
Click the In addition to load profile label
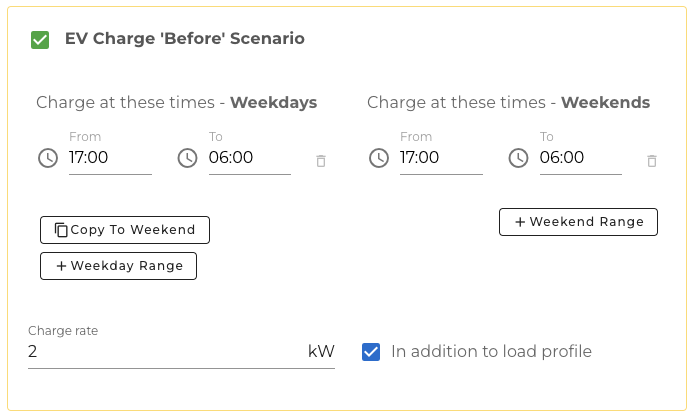[491, 352]
